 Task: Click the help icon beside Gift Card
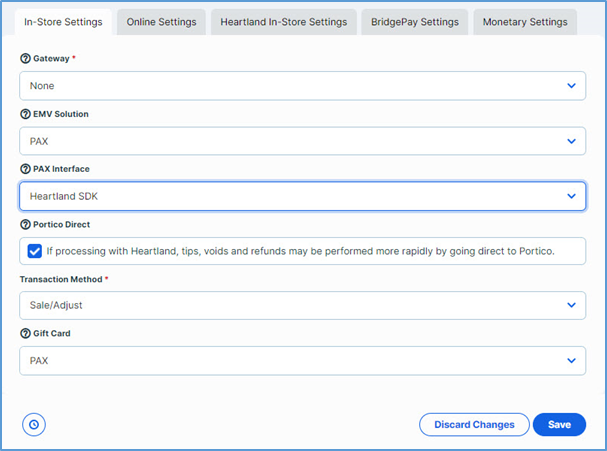tap(25, 334)
